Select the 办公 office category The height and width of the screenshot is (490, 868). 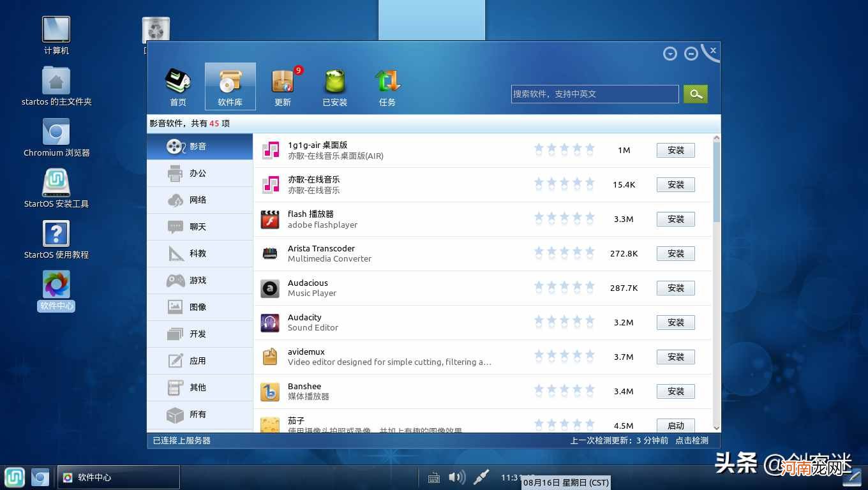(x=198, y=173)
